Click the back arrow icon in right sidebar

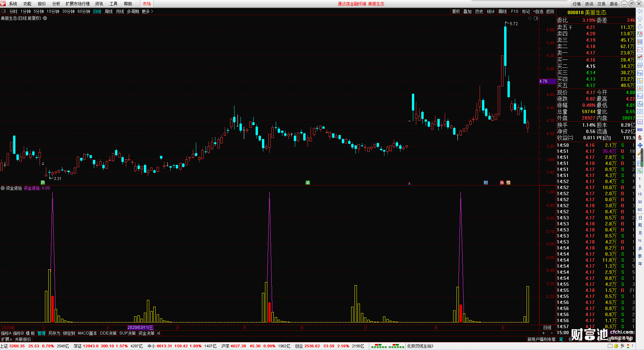[x=640, y=11]
